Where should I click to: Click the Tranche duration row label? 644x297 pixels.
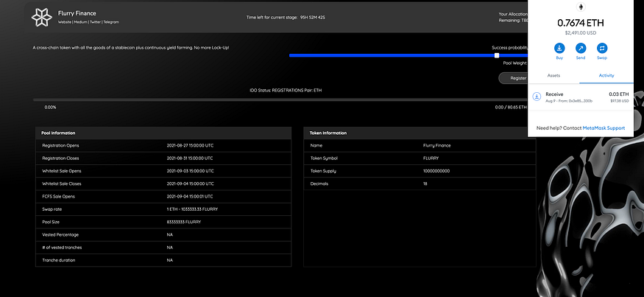(x=59, y=260)
